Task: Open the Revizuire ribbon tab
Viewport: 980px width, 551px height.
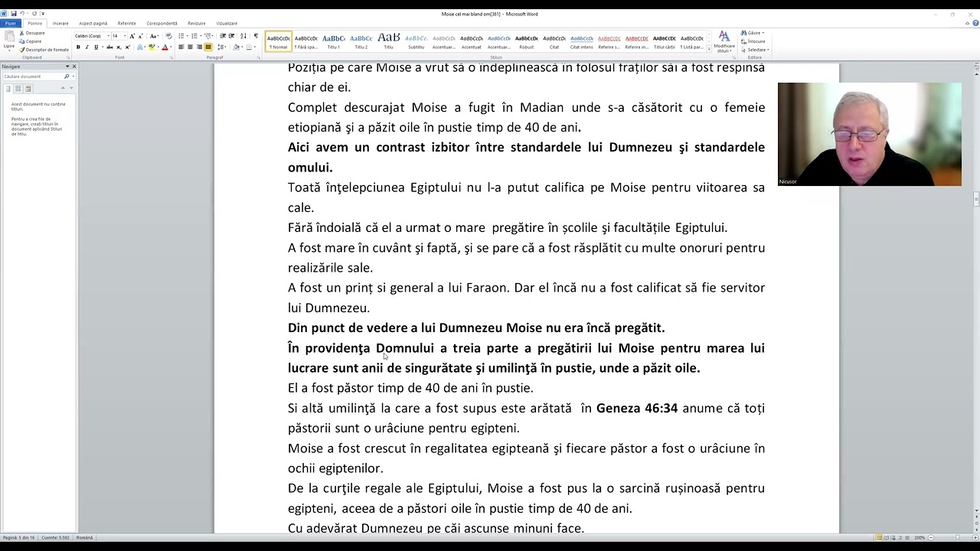Action: (x=197, y=23)
